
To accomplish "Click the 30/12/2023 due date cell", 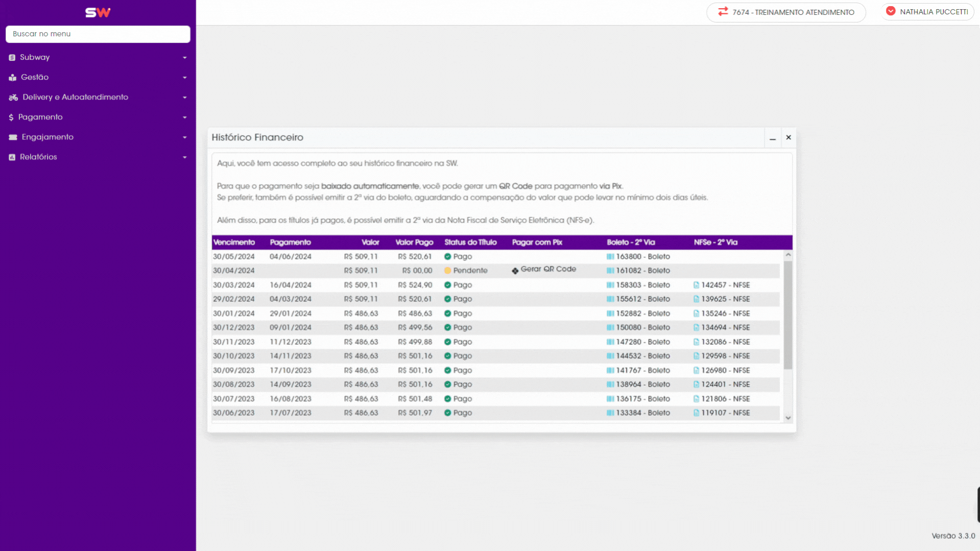I will click(x=234, y=327).
